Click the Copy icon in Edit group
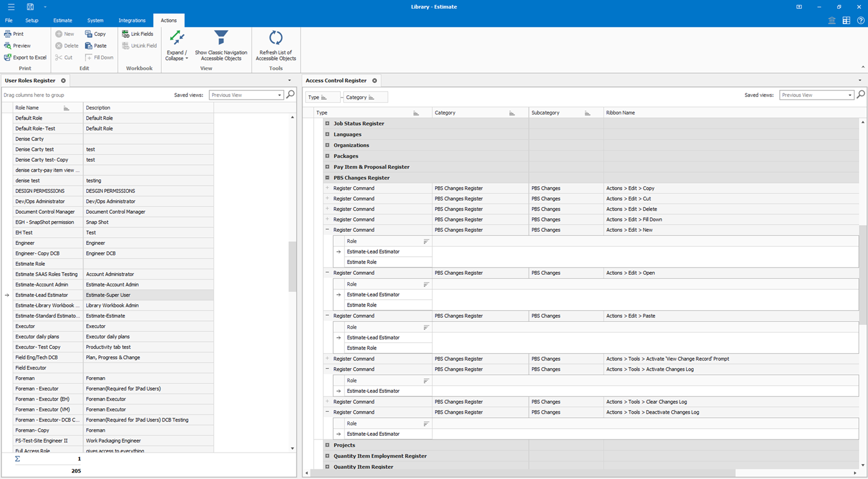This screenshot has width=868, height=479. coord(89,34)
